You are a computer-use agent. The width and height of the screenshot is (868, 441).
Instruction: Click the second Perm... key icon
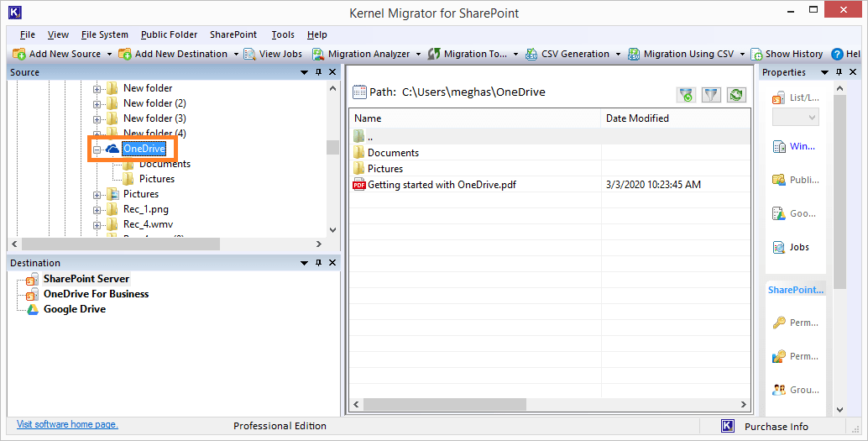pos(779,356)
